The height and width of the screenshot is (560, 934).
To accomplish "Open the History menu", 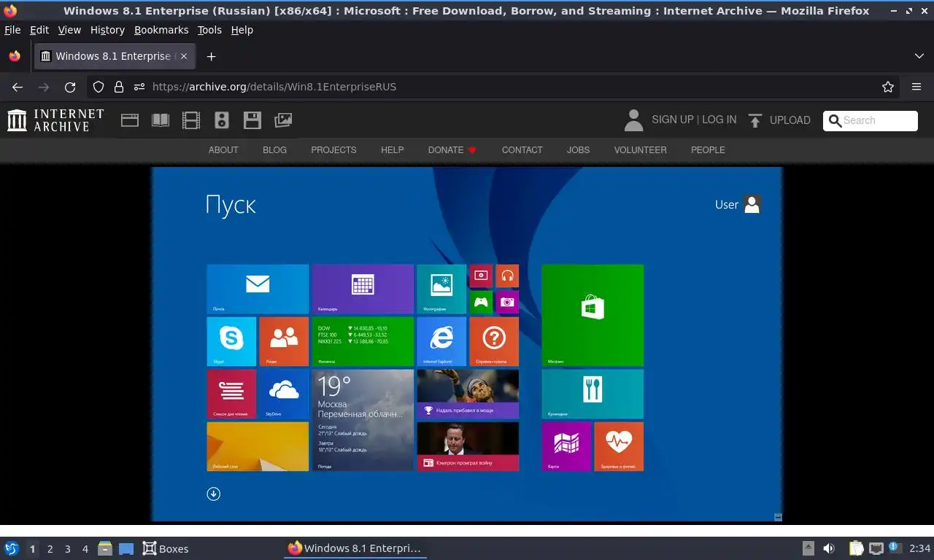I will (107, 30).
